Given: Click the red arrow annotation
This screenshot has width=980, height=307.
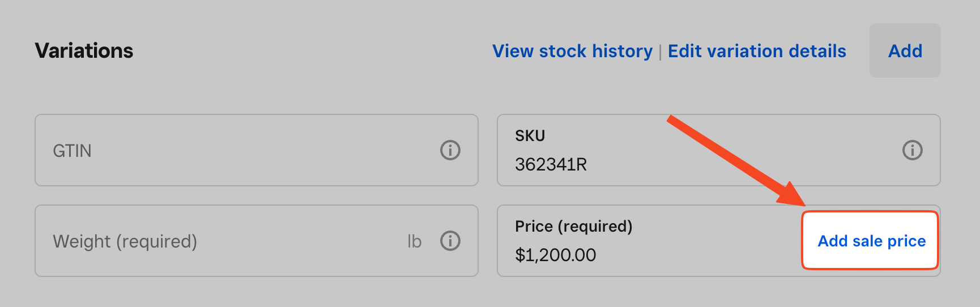Looking at the screenshot, I should point(735,160).
